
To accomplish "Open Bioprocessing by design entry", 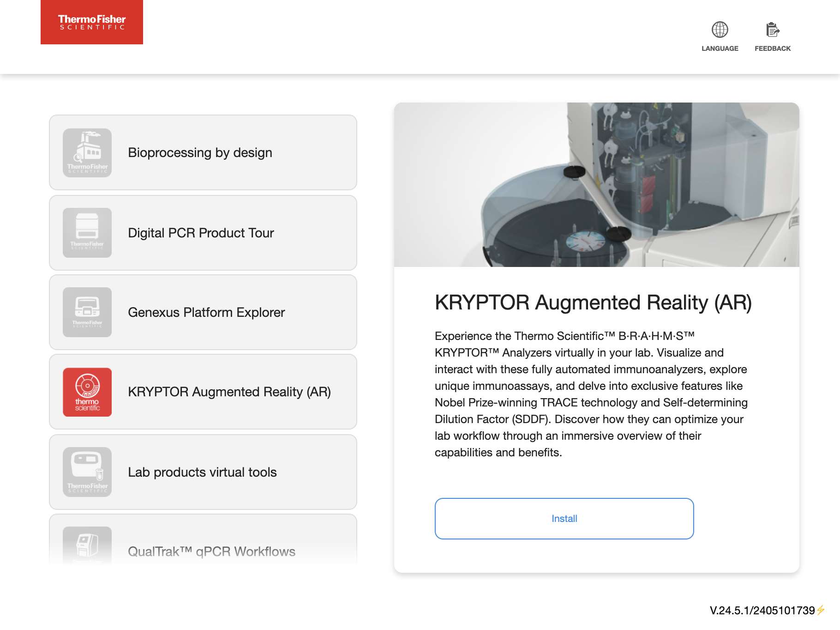I will pyautogui.click(x=203, y=152).
